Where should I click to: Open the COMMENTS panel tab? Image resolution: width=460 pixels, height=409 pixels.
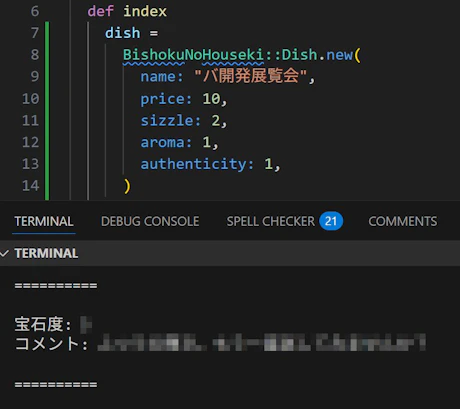point(403,221)
